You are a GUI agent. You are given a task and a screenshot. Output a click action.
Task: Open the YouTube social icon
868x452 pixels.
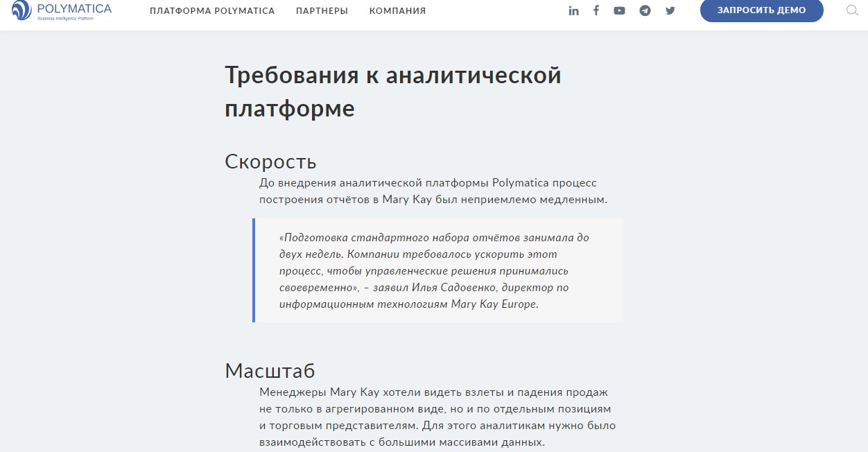(x=619, y=10)
